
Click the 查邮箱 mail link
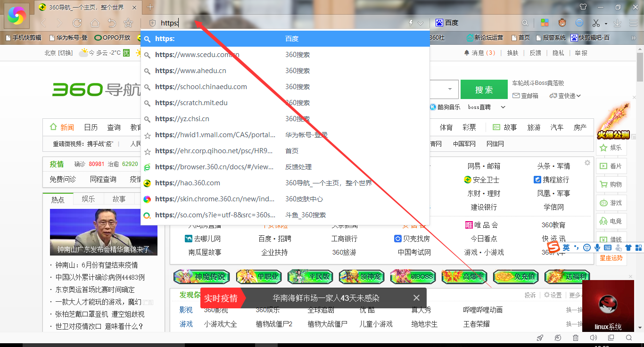click(x=525, y=96)
